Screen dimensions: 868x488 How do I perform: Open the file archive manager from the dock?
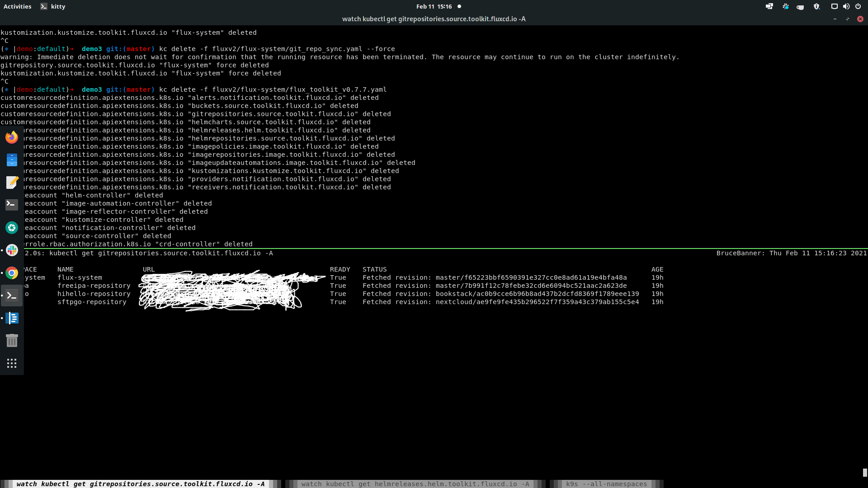pos(12,160)
